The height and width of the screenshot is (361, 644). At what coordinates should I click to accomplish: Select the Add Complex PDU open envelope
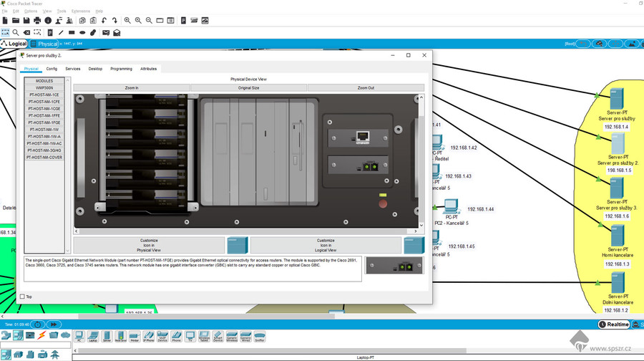pyautogui.click(x=117, y=32)
